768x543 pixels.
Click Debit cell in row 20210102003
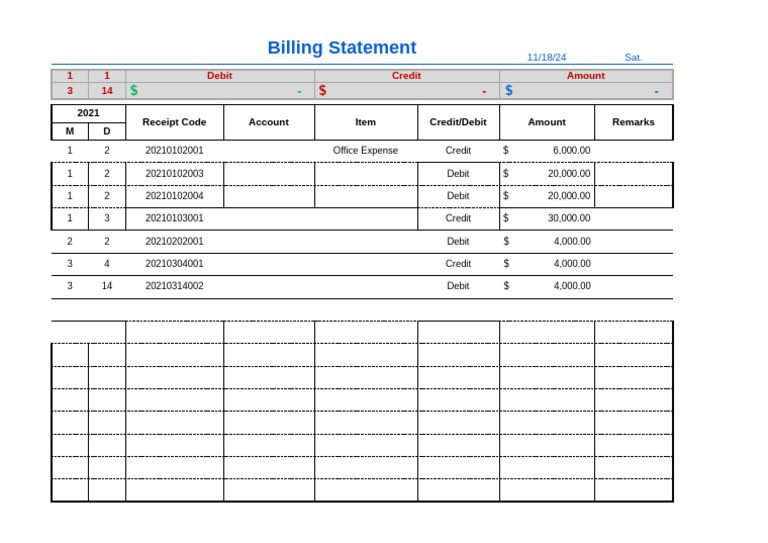pyautogui.click(x=458, y=173)
